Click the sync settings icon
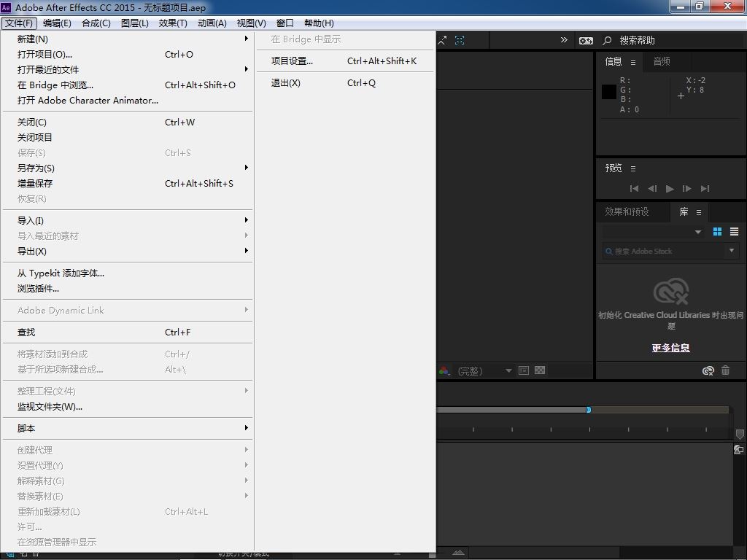The image size is (747, 560). pyautogui.click(x=586, y=41)
